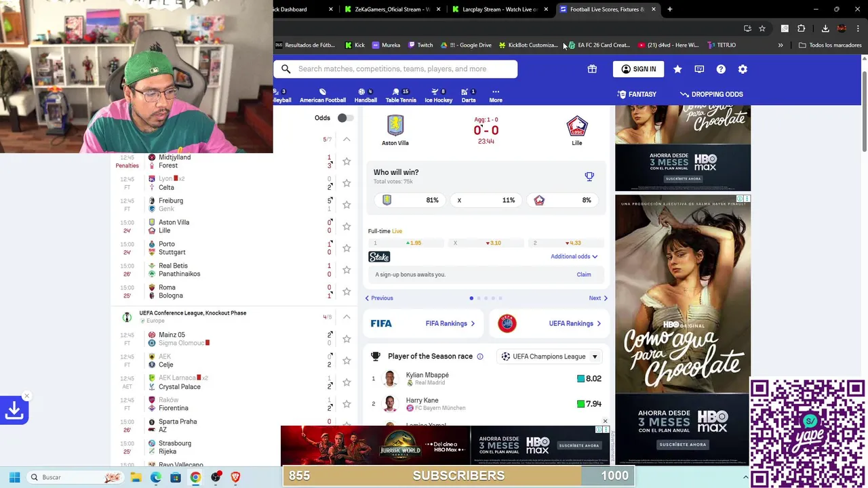Image resolution: width=868 pixels, height=488 pixels.
Task: Click the SIGN IN button
Action: point(639,68)
